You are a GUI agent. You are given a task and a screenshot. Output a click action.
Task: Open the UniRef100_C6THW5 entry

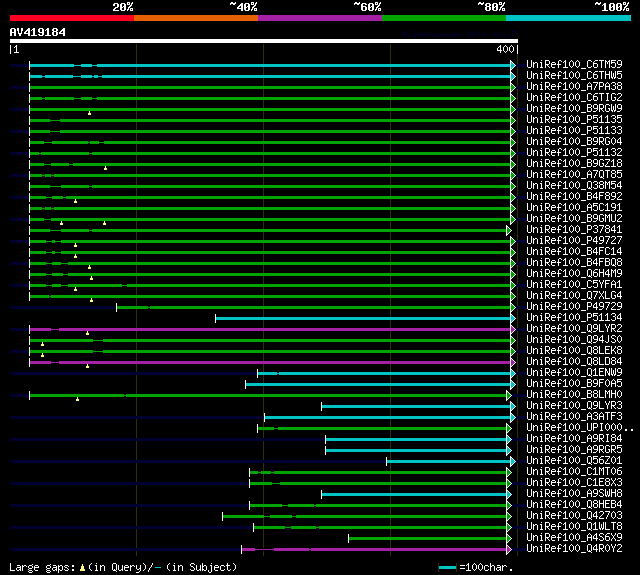coord(574,75)
